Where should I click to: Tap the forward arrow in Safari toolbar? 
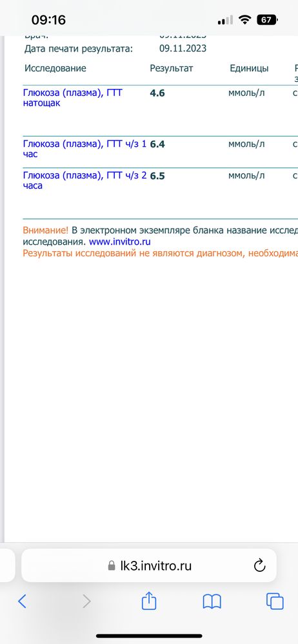tap(86, 601)
